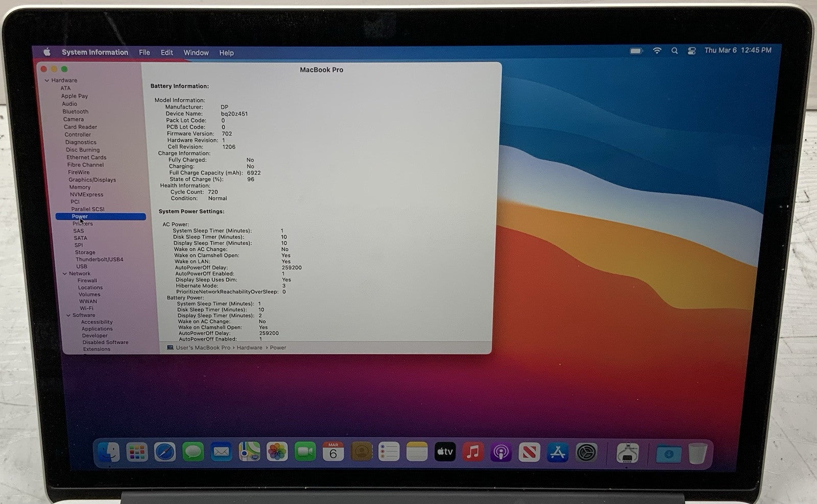Open Control Center in menu bar
The height and width of the screenshot is (504, 817).
tap(691, 51)
